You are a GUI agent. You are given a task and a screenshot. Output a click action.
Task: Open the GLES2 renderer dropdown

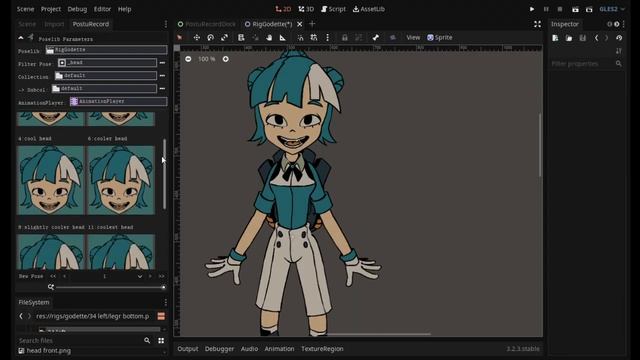[x=612, y=9]
